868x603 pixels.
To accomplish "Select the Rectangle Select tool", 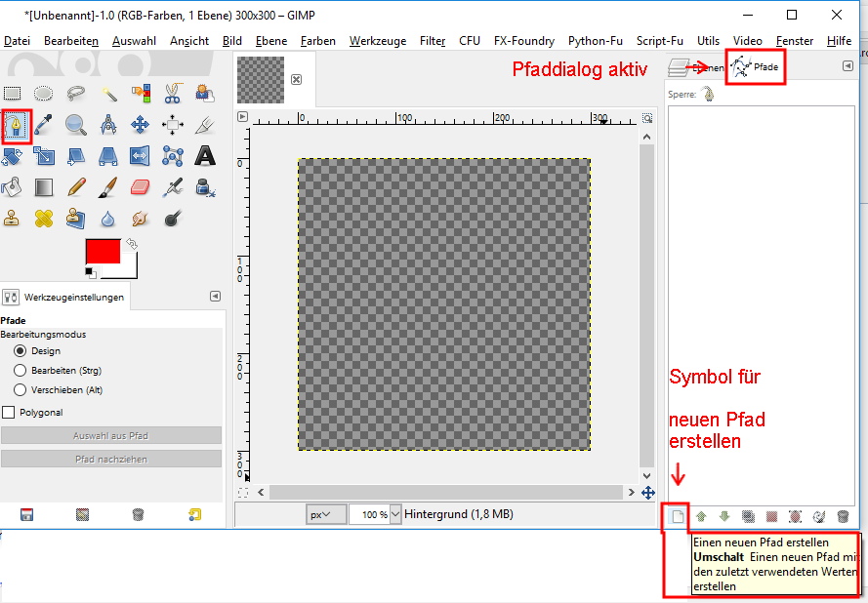I will pyautogui.click(x=12, y=94).
